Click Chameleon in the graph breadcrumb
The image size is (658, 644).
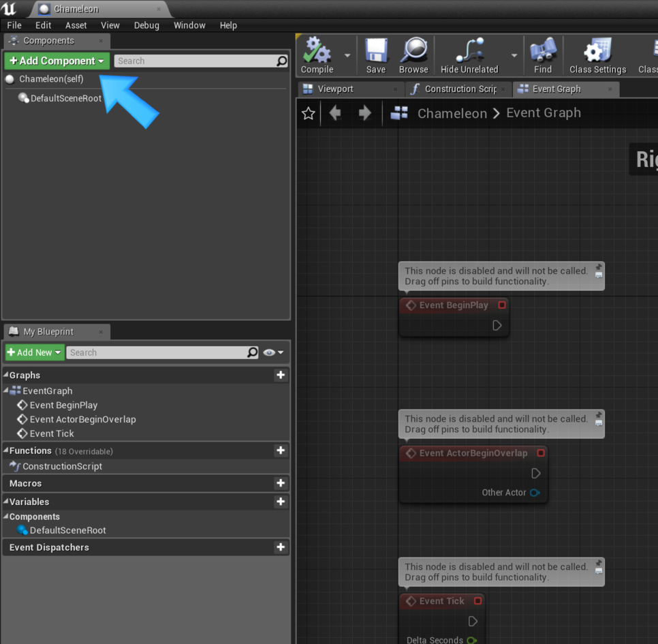(x=452, y=113)
